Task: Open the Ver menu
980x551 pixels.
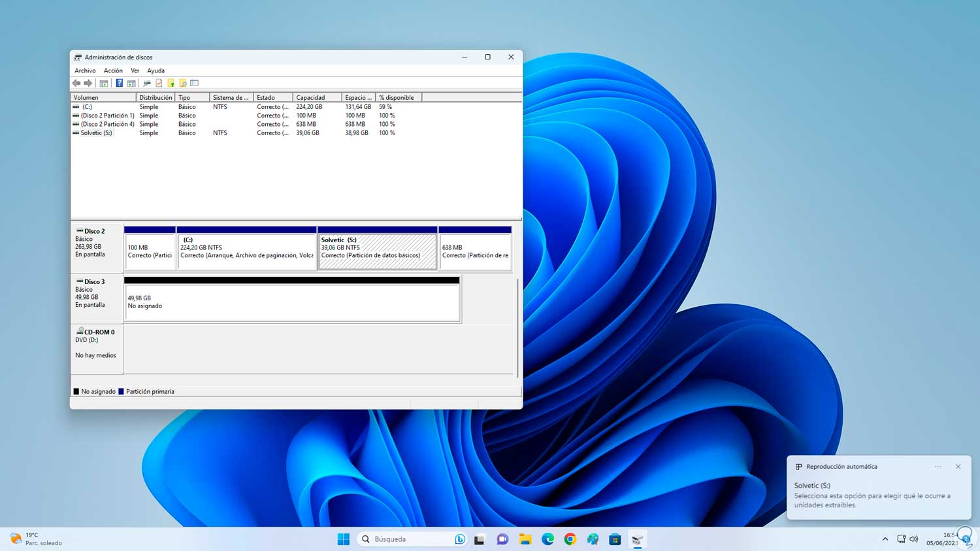Action: pyautogui.click(x=135, y=71)
